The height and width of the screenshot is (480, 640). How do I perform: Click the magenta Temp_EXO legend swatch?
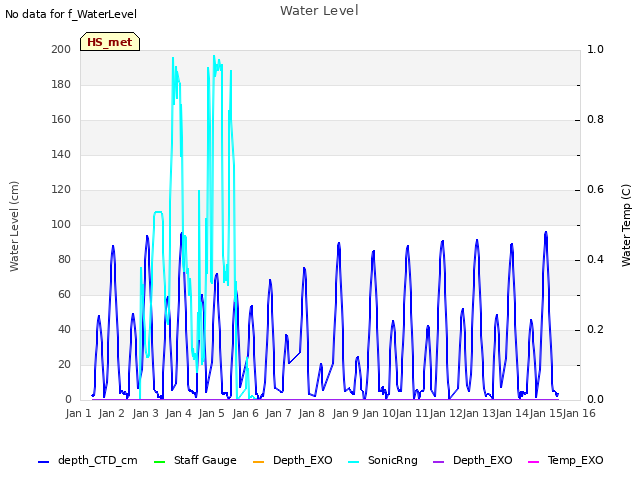point(533,462)
